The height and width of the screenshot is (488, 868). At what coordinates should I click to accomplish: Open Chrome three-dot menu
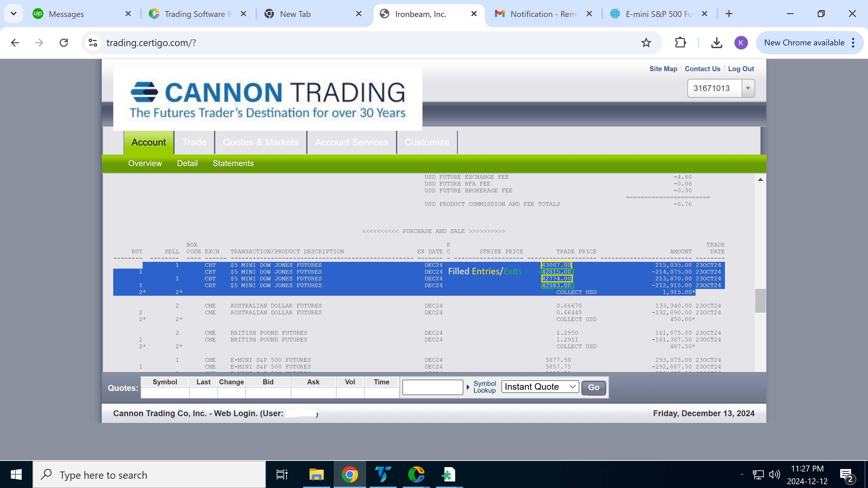tap(853, 43)
